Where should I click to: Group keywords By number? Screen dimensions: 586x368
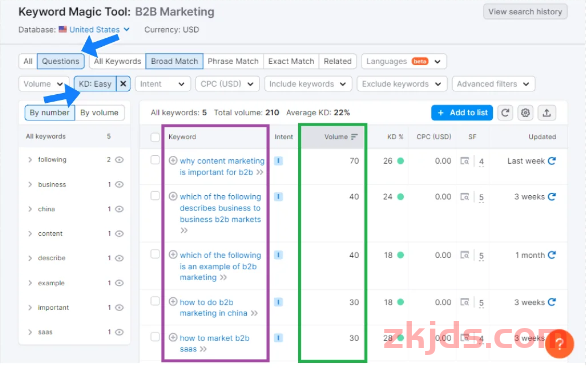[x=49, y=113]
